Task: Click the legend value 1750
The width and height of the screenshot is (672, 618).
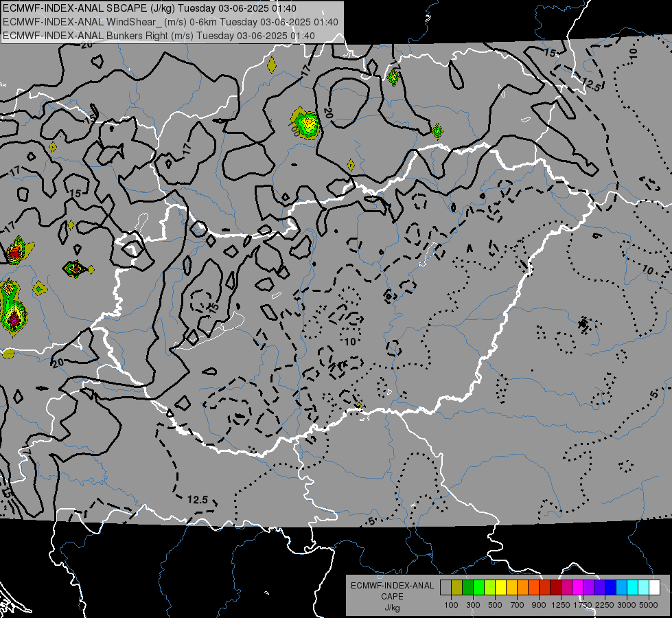Action: click(x=583, y=605)
